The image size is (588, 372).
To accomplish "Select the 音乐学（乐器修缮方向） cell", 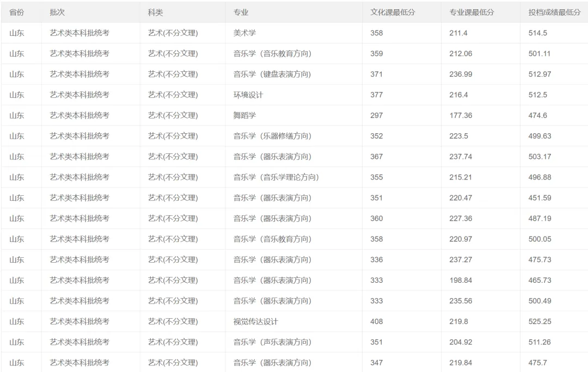I will tap(272, 136).
